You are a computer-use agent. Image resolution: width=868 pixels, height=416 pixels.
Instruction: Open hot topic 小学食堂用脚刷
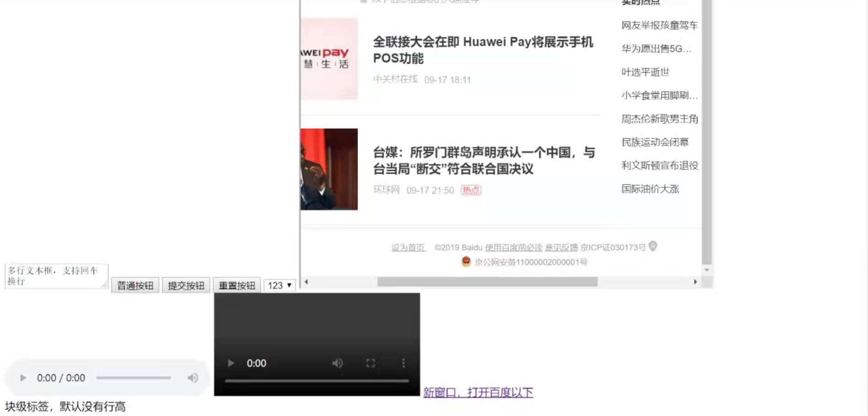(x=660, y=95)
